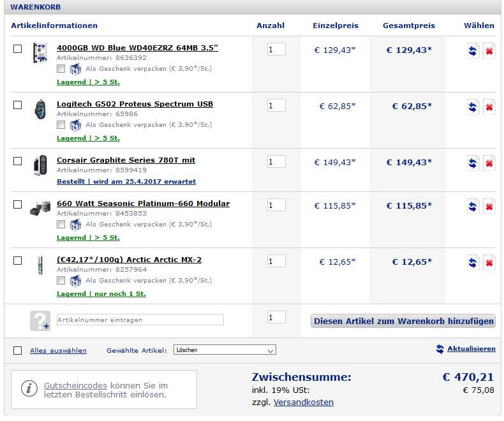Focus quantity field for Logitech G502
The image size is (504, 421).
tap(276, 105)
